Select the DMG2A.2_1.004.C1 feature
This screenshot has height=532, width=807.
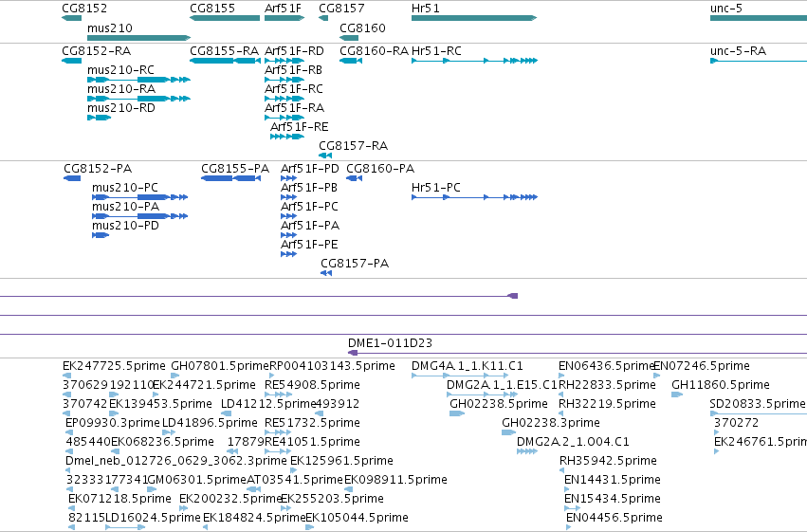tap(527, 451)
